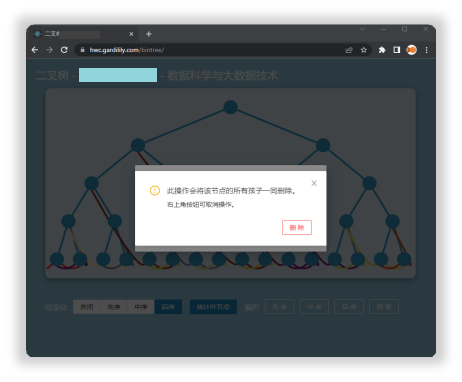Run 线索 traversal button
Screen dimensions: 462x382
click(x=384, y=307)
